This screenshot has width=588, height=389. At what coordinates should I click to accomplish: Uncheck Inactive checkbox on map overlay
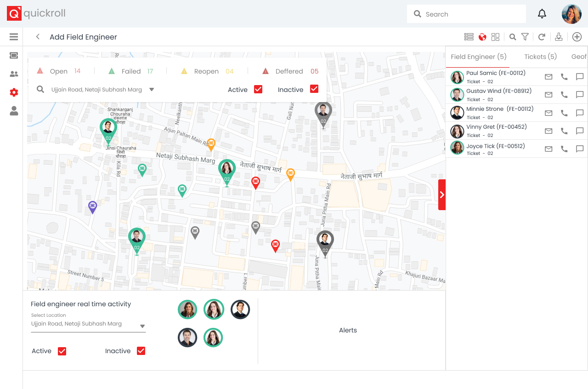[314, 89]
